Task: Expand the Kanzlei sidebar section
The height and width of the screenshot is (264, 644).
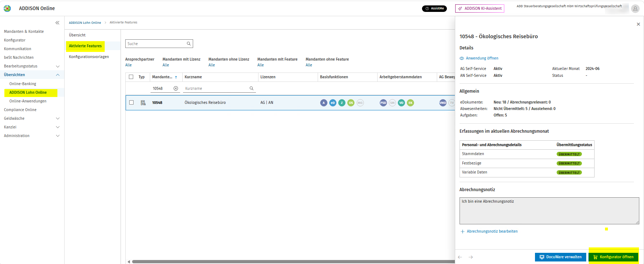Action: [x=58, y=127]
